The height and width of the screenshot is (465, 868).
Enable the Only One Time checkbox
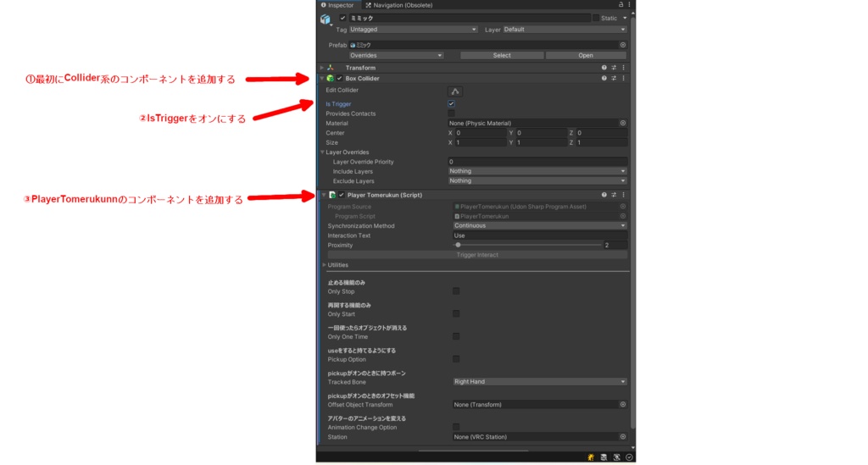pyautogui.click(x=456, y=337)
